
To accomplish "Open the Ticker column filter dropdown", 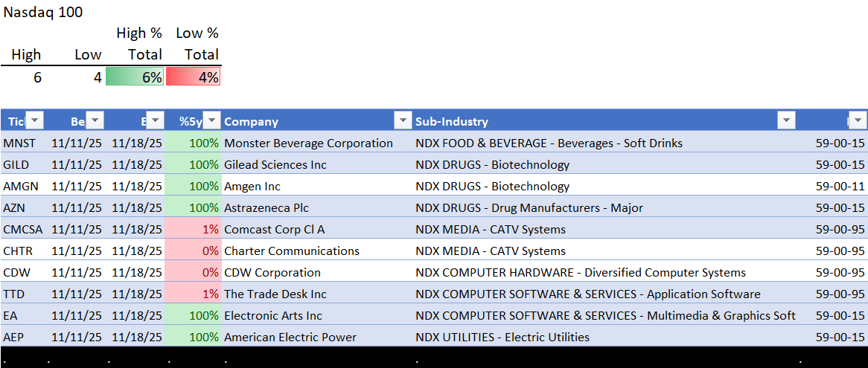I will point(35,121).
